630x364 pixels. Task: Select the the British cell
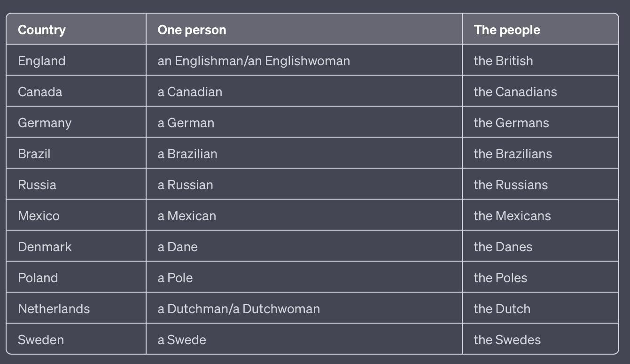point(540,60)
